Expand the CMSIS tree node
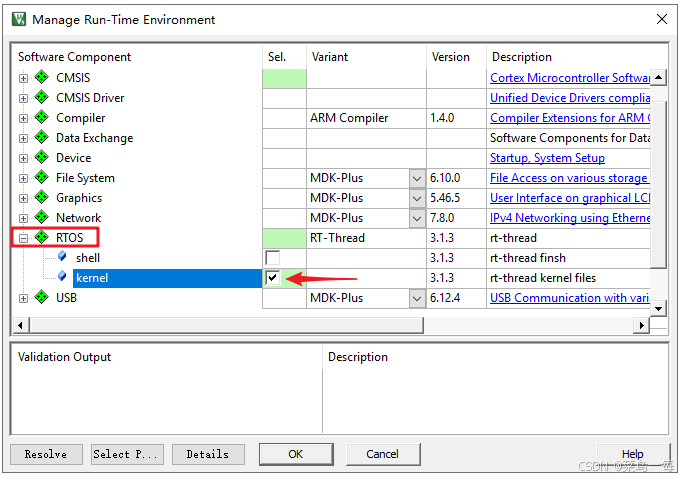This screenshot has width=682, height=480. (23, 78)
